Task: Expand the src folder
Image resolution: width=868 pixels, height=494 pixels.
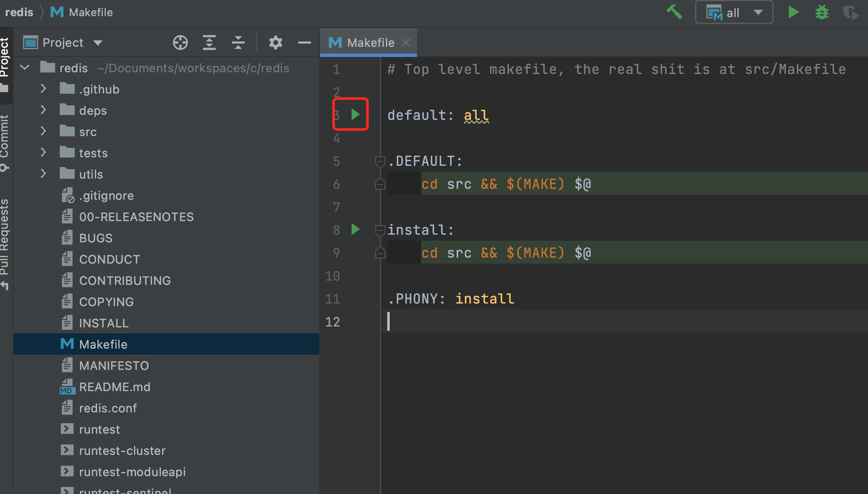Action: pyautogui.click(x=43, y=131)
